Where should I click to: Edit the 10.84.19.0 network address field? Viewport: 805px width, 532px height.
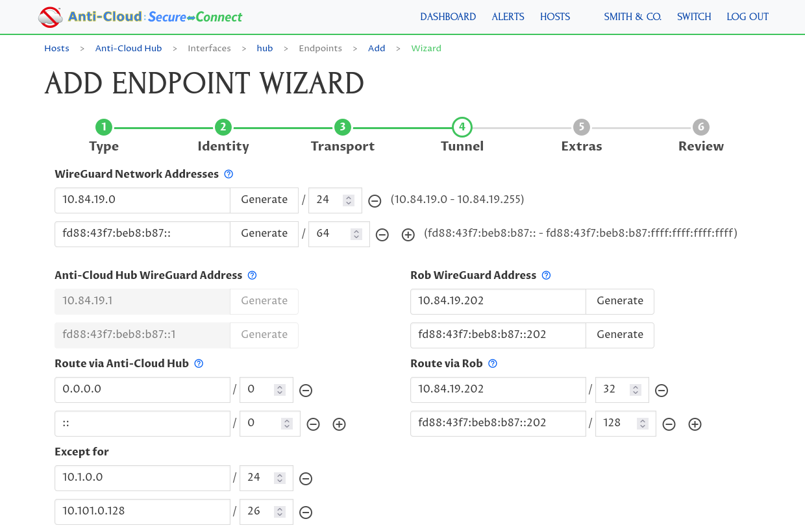tap(143, 200)
